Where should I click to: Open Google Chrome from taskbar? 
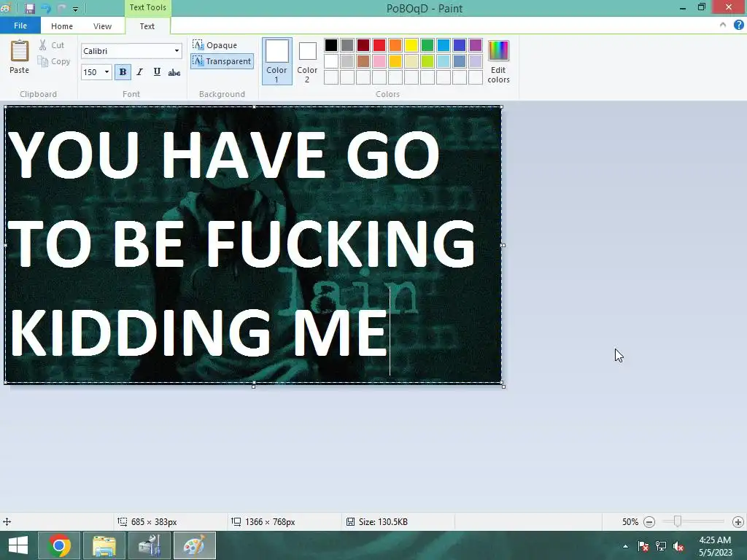[59, 545]
